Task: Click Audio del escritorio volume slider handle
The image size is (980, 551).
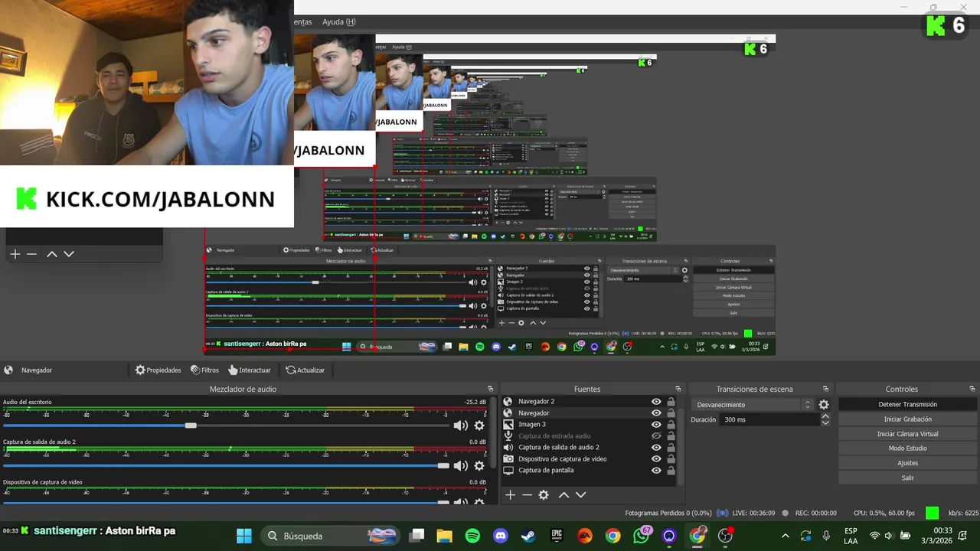Action: [x=191, y=425]
